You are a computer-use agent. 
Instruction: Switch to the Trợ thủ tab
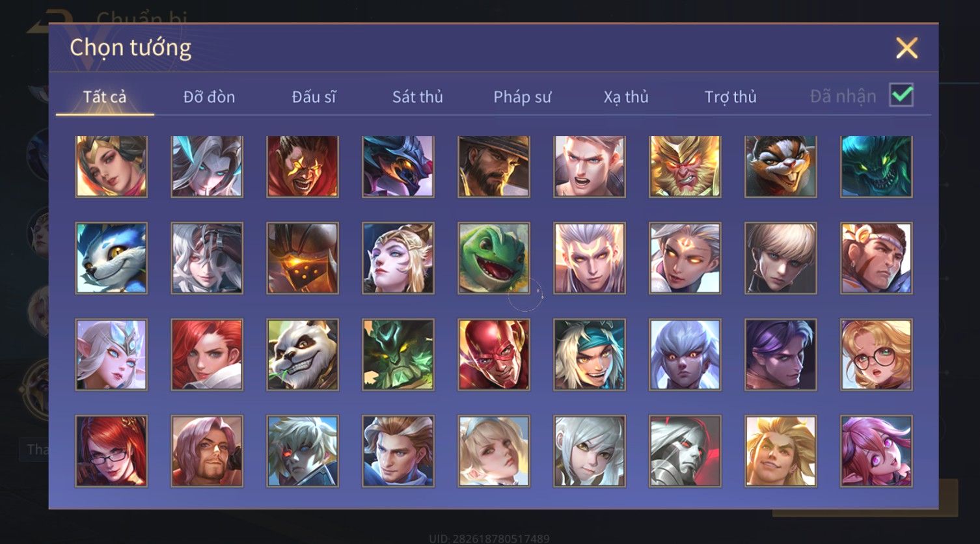(731, 97)
